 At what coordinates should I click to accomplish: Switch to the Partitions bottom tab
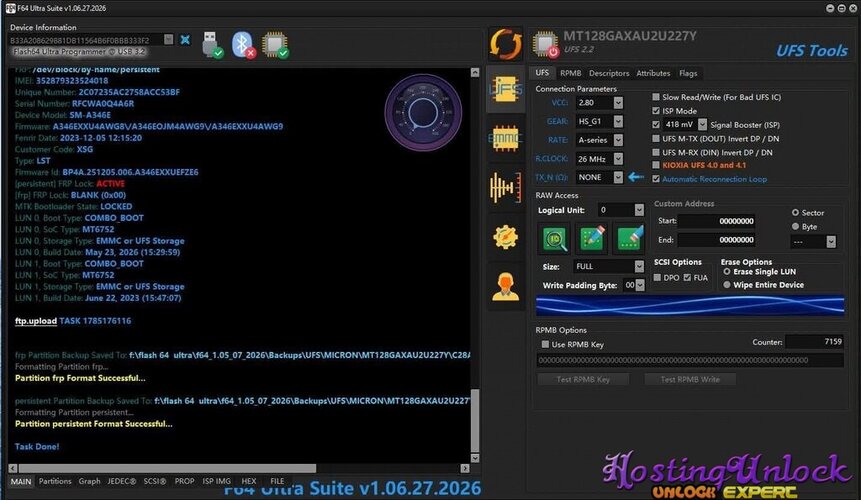[55, 481]
